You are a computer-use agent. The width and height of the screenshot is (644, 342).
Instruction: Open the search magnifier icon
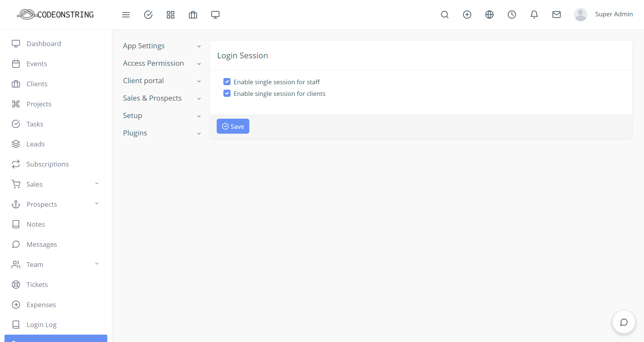pos(445,15)
